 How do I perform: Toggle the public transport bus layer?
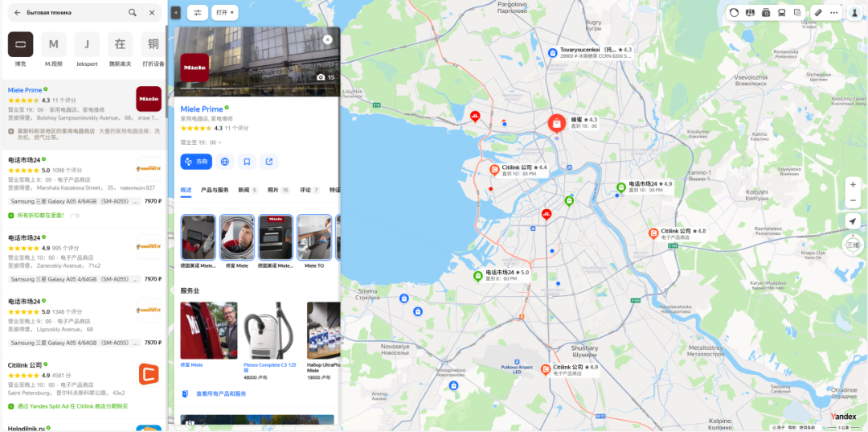point(782,12)
